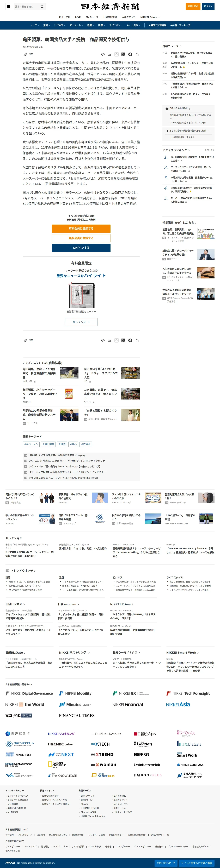Expand the オピニオン navigation dropdown
Screen dimensions: 220x868
click(116, 25)
